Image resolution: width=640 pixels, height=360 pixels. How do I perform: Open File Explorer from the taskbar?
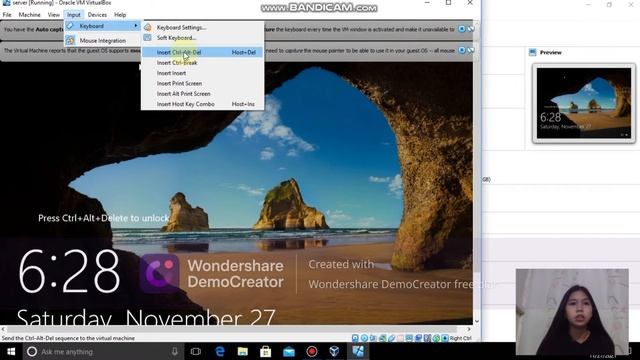pyautogui.click(x=242, y=351)
